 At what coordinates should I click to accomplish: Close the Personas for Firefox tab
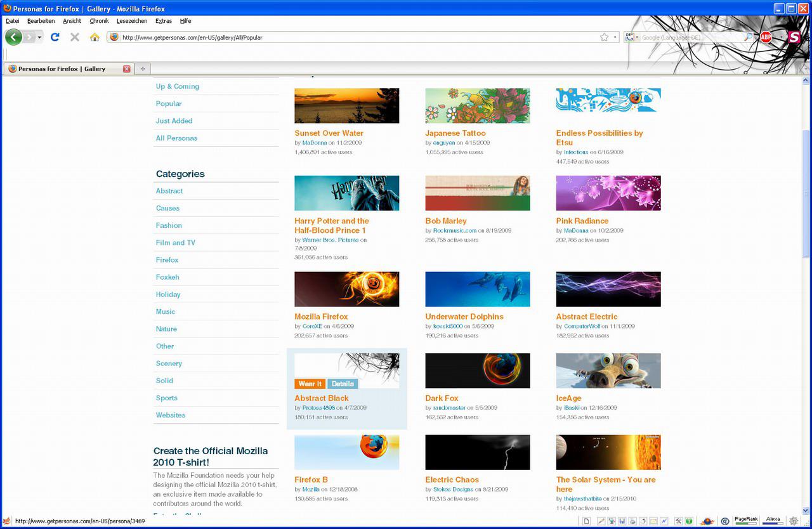click(126, 69)
